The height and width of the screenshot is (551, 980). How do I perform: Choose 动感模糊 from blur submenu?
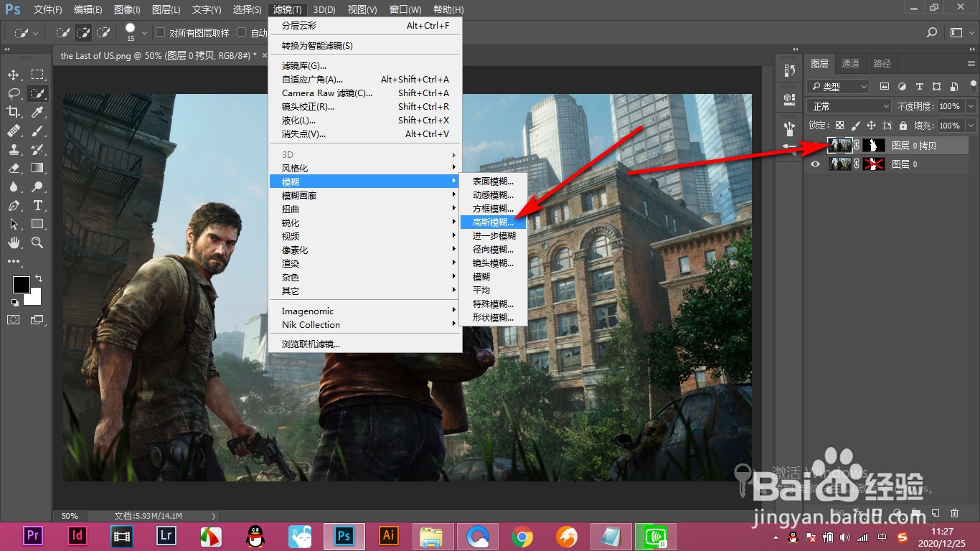click(494, 195)
